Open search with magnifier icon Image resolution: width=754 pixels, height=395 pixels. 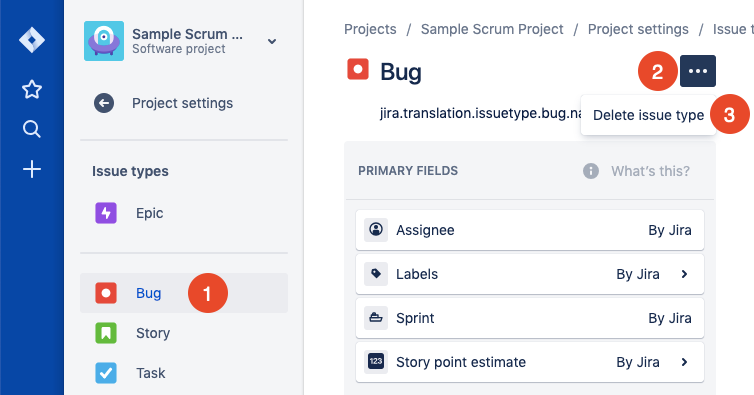coord(32,129)
